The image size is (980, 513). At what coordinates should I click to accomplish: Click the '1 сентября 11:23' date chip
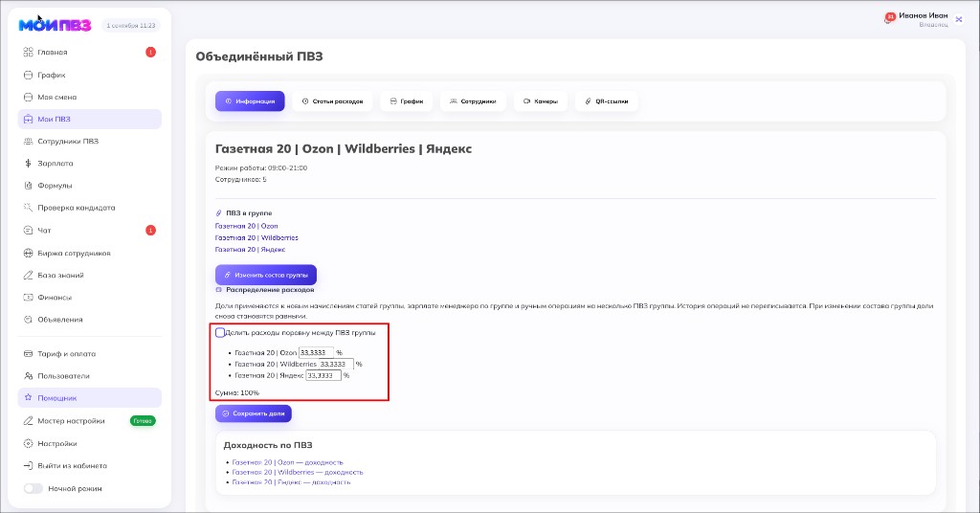pos(130,26)
